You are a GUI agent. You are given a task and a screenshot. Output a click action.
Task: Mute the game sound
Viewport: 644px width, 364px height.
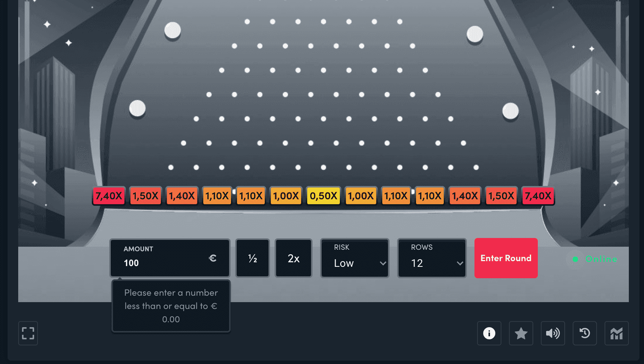tap(553, 333)
